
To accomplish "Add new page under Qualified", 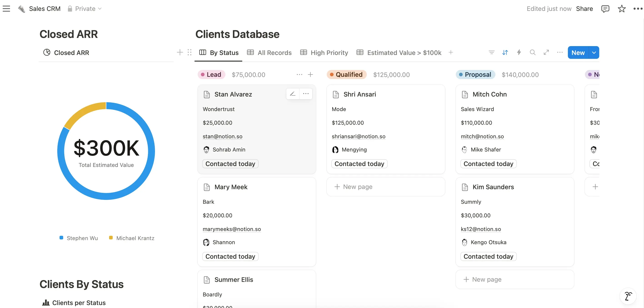I will [x=385, y=187].
